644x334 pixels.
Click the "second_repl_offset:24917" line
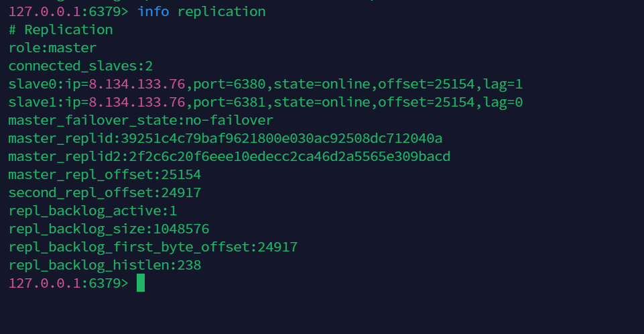pos(105,193)
